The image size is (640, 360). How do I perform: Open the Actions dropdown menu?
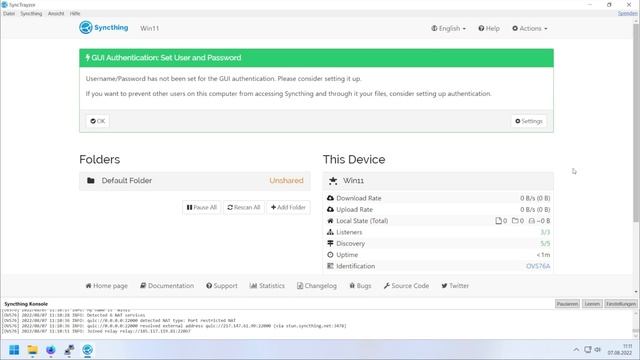(x=529, y=28)
